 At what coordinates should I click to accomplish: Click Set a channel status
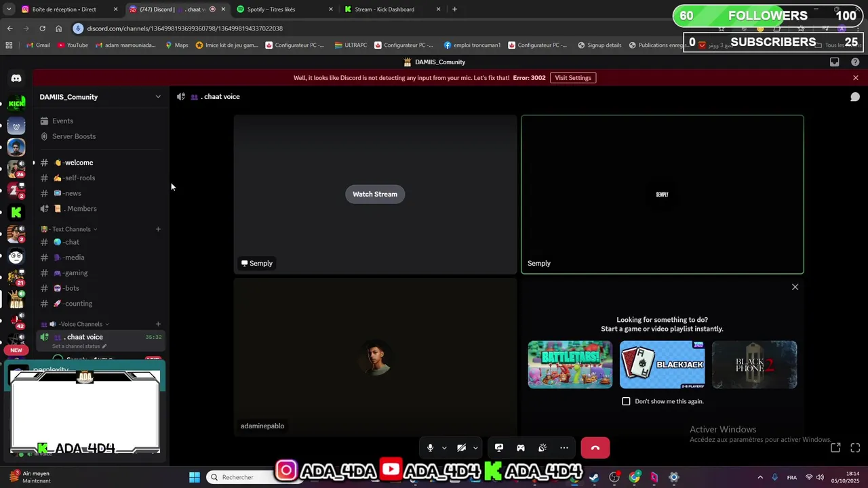pos(79,346)
